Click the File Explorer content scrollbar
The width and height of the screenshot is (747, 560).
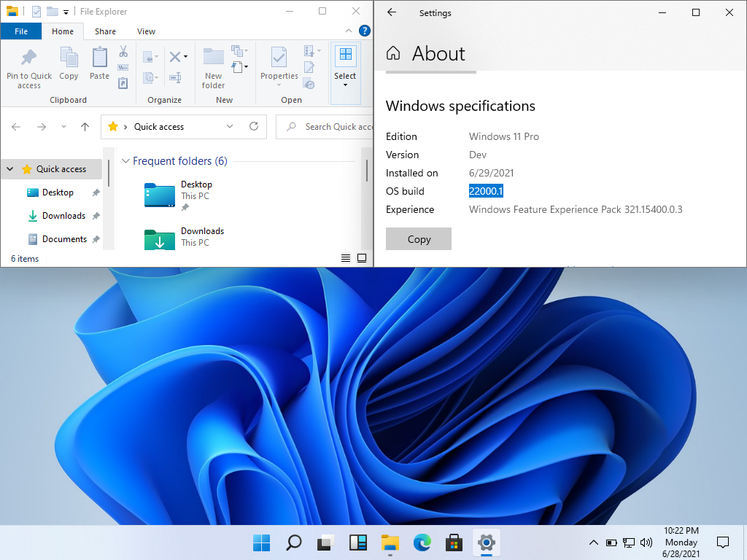(366, 171)
